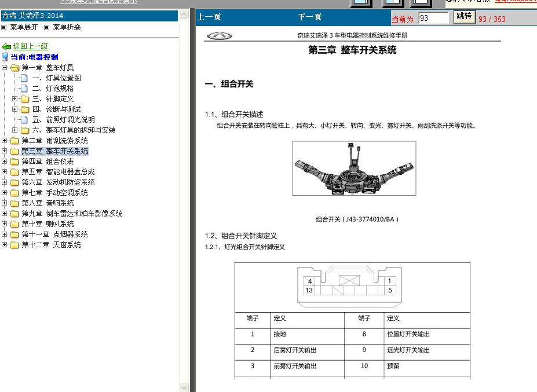Go to previous page with 上一页
The image size is (537, 392).
(209, 17)
